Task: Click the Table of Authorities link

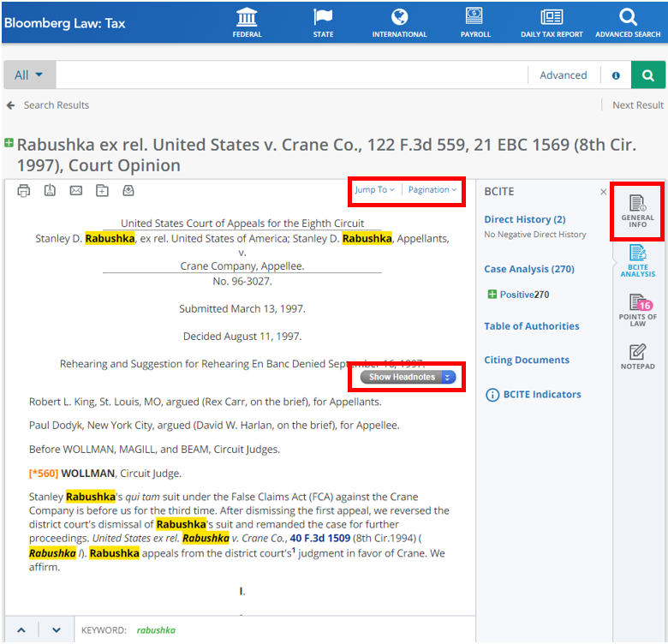Action: click(531, 326)
